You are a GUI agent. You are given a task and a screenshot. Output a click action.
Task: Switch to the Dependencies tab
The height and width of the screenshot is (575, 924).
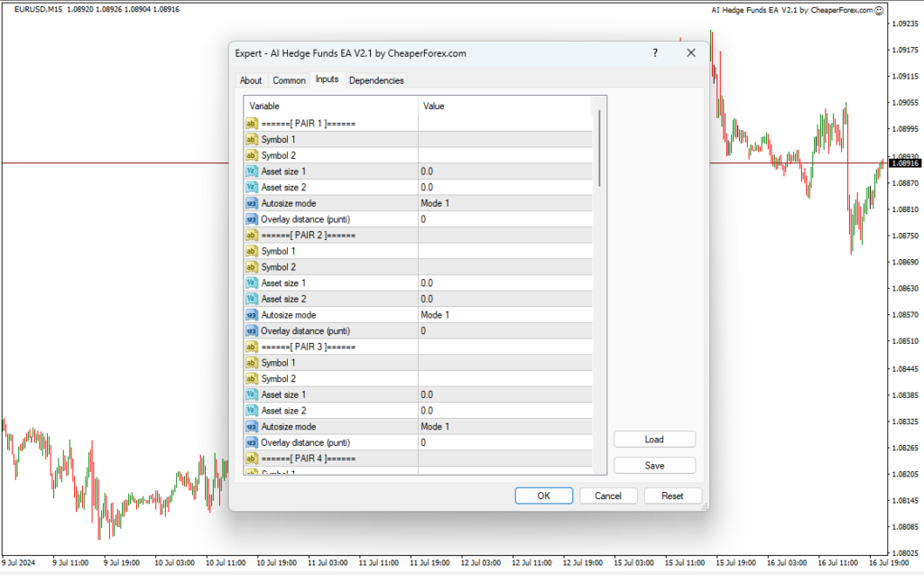376,79
